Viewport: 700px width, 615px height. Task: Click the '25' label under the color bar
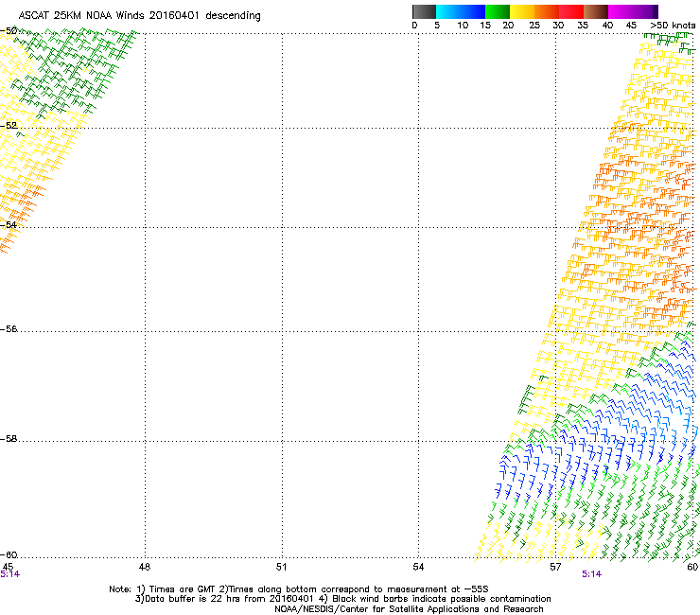click(x=534, y=26)
